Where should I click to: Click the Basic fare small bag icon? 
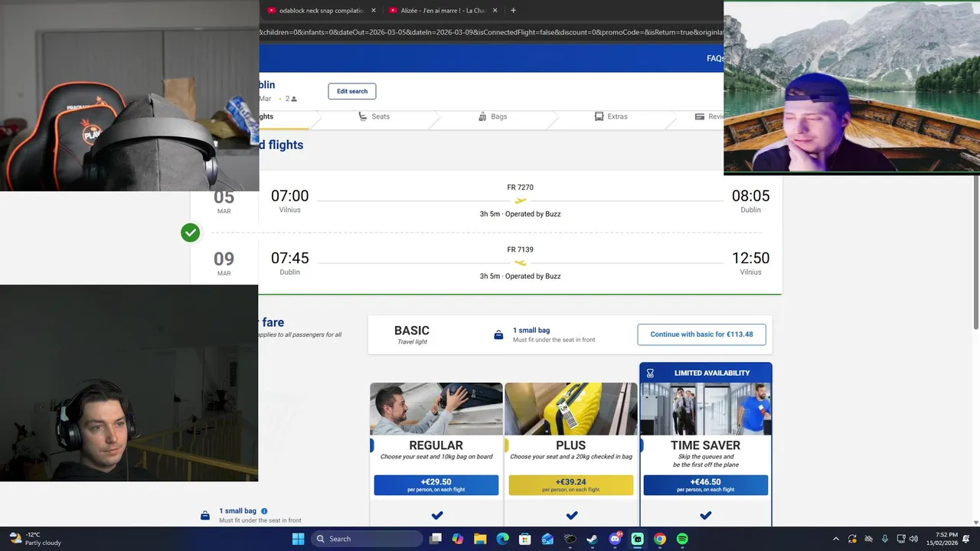pos(498,335)
